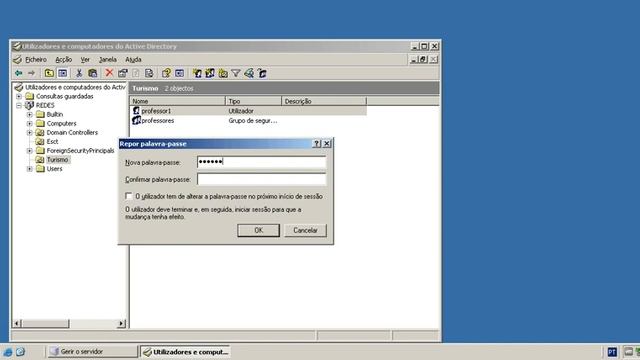Click the dialog's question mark help button
The height and width of the screenshot is (360, 640).
(x=317, y=144)
